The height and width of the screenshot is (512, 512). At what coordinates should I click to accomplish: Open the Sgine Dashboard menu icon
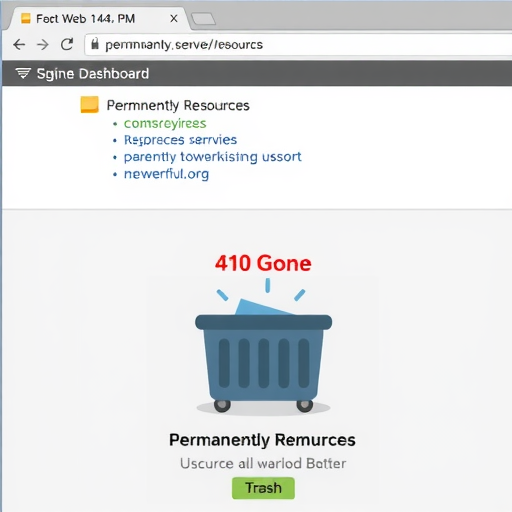pos(23,73)
